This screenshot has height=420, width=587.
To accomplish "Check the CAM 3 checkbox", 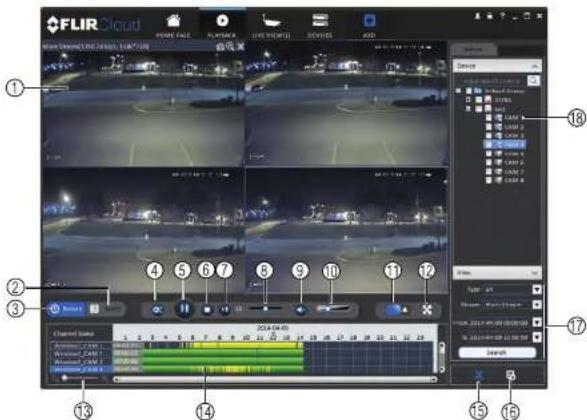I will pos(489,135).
